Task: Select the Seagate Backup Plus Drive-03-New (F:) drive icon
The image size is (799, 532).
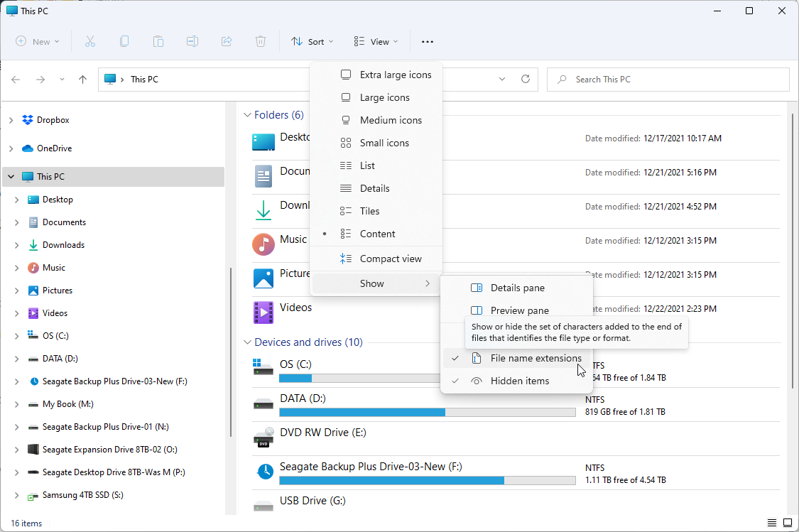Action: pyautogui.click(x=264, y=472)
